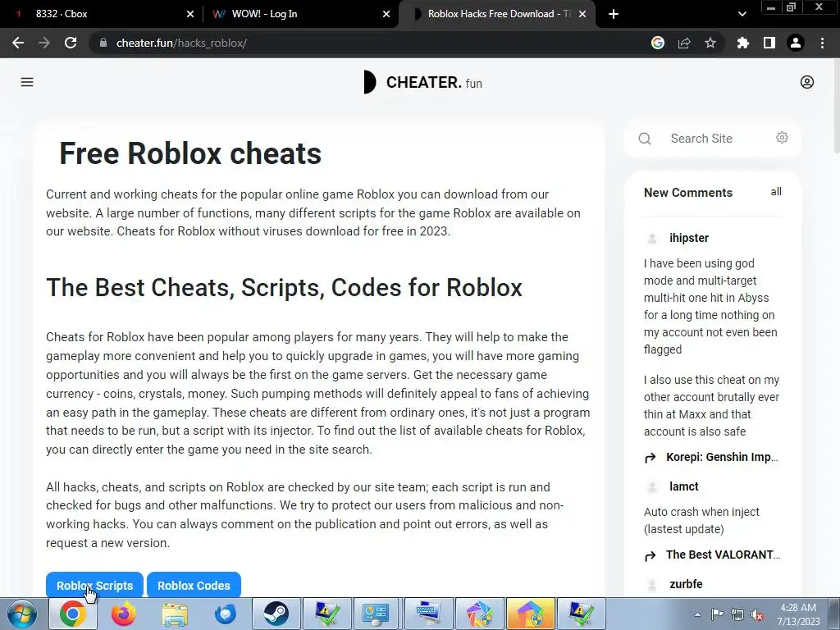The height and width of the screenshot is (630, 840).
Task: Share this page via share icon
Action: 684,43
